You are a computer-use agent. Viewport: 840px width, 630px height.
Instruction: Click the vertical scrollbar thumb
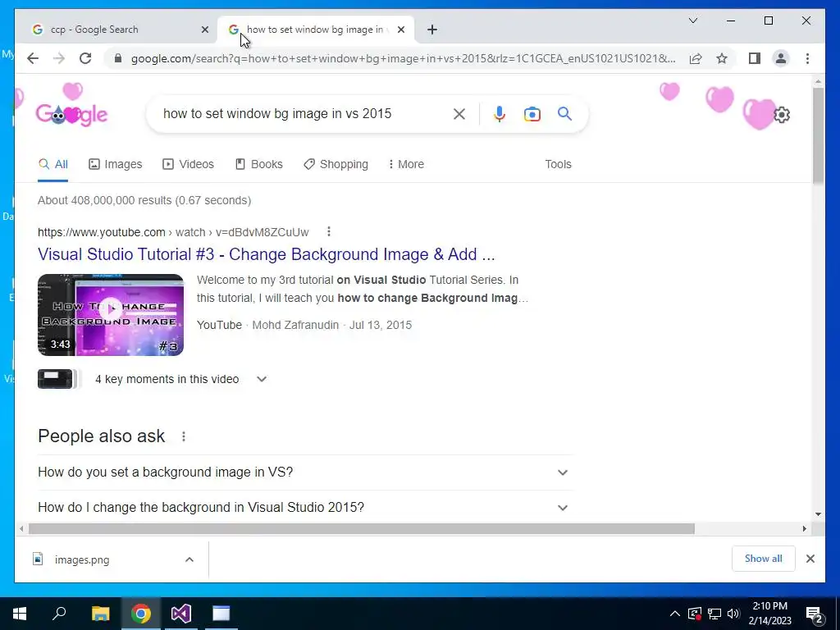pyautogui.click(x=818, y=135)
